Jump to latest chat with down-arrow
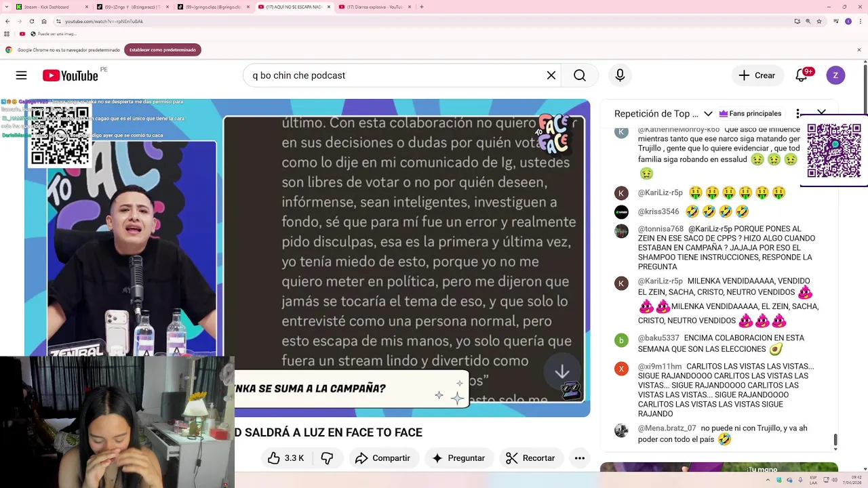Viewport: 868px width, 488px height. tap(562, 371)
